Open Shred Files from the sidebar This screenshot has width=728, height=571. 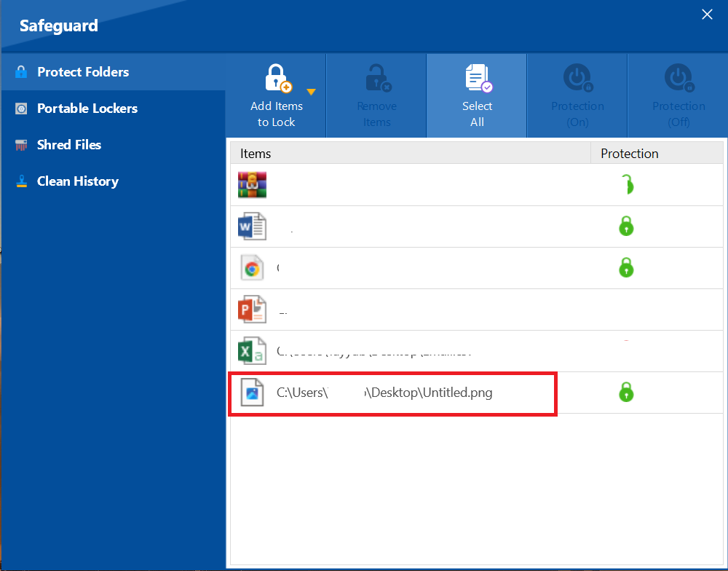69,145
